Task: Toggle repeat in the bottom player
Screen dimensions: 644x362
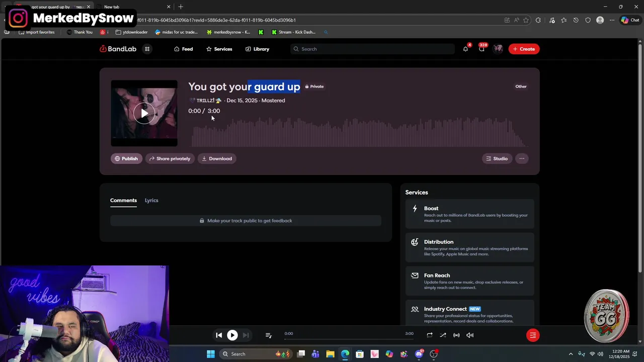Action: [429, 335]
